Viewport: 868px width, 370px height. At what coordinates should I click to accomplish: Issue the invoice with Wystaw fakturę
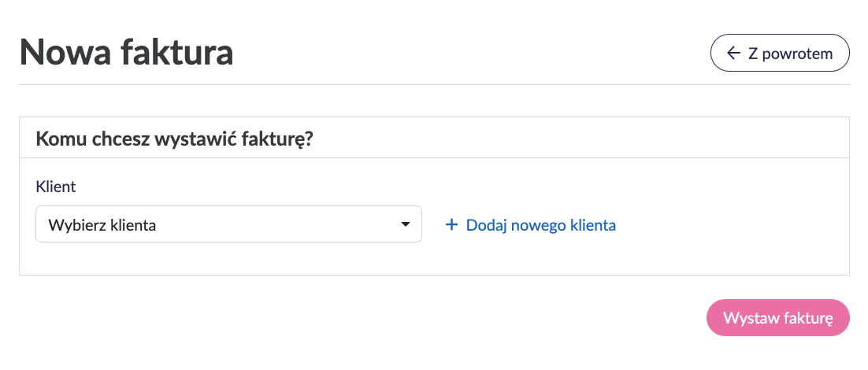[x=777, y=318]
